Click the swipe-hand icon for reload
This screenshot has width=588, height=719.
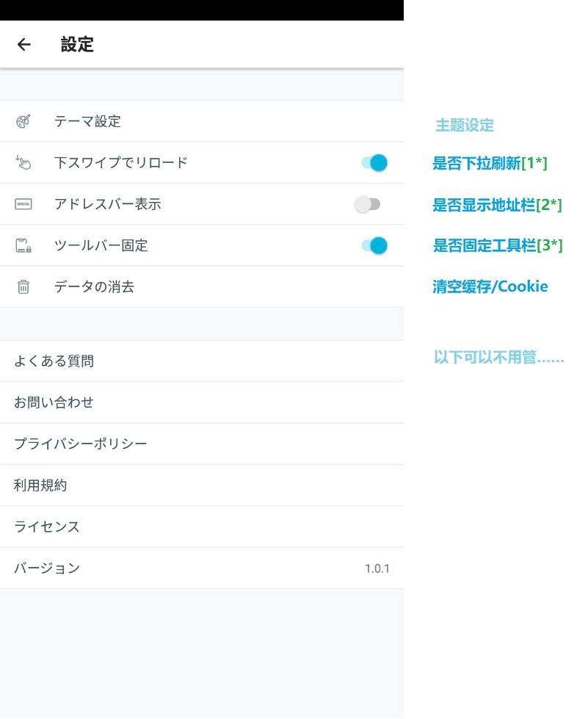[x=23, y=163]
